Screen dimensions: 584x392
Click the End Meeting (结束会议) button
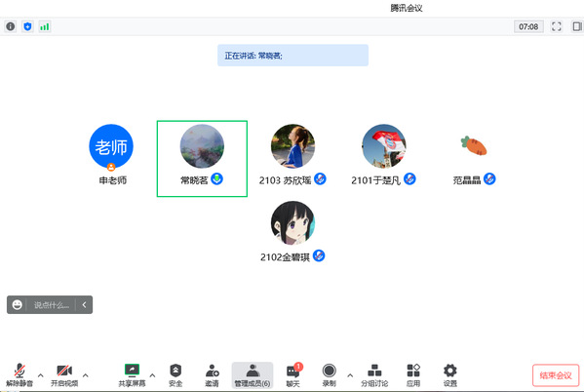(x=556, y=375)
